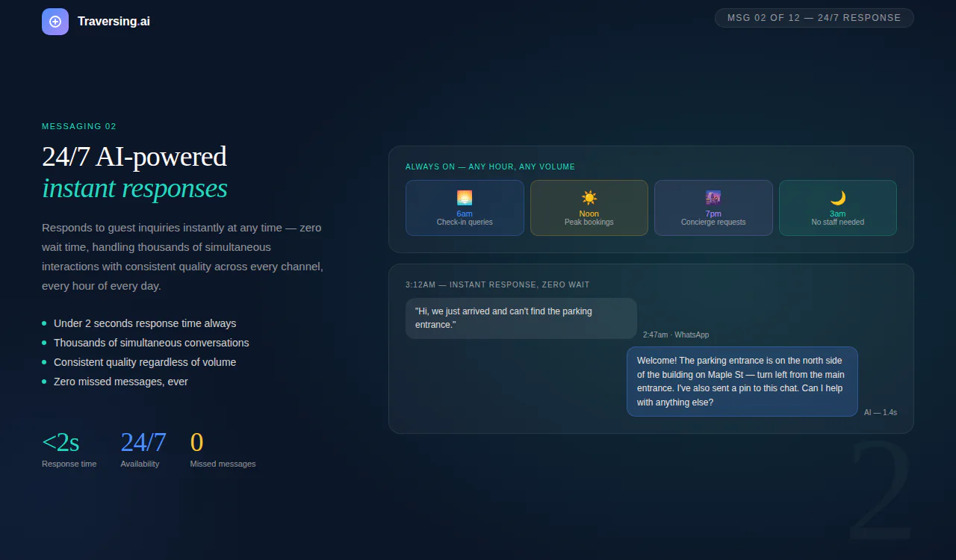This screenshot has width=956, height=560.
Task: Click 'Zero missed messages, ever' bullet
Action: tap(121, 382)
